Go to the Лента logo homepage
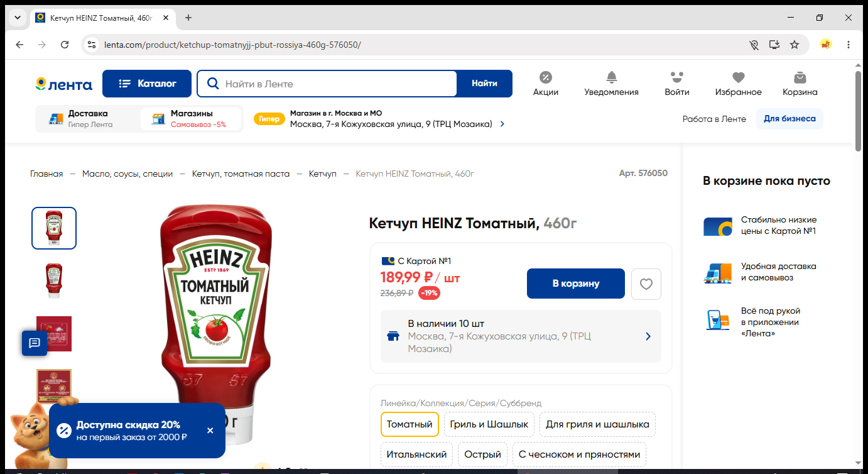The width and height of the screenshot is (868, 474). click(63, 84)
